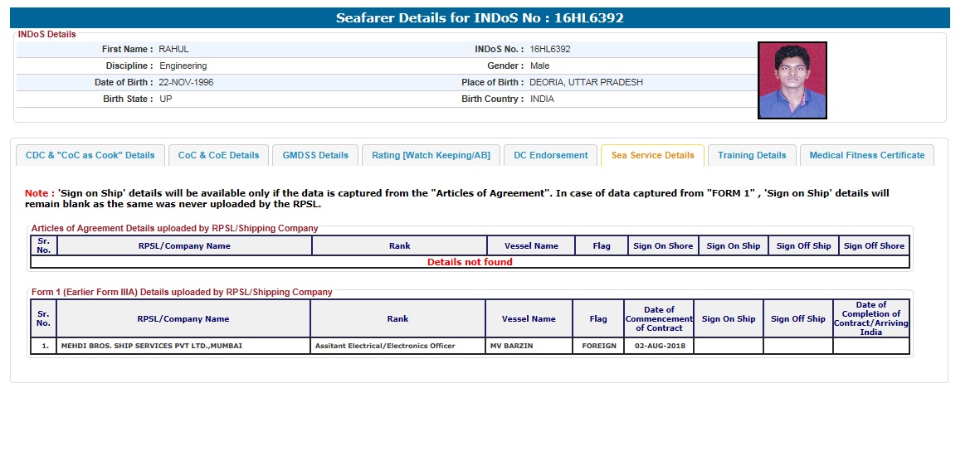Select Rating [Watch Keeping/AB] tab

(x=431, y=155)
